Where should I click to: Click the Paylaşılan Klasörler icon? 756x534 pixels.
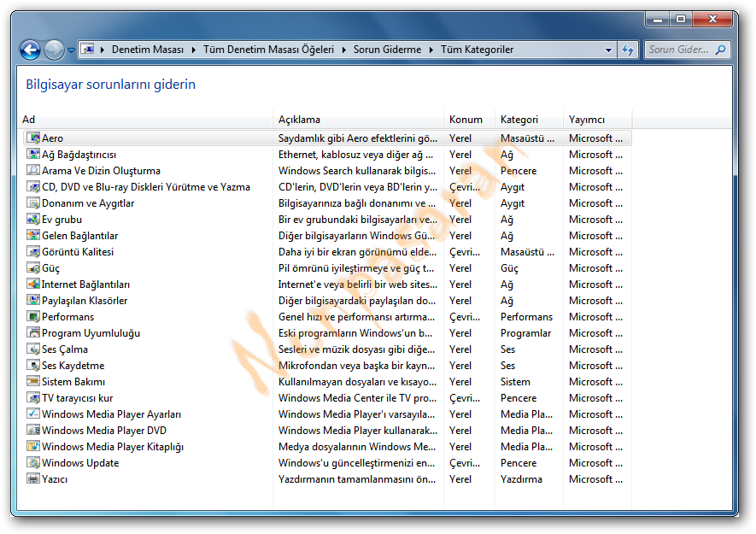pyautogui.click(x=32, y=301)
